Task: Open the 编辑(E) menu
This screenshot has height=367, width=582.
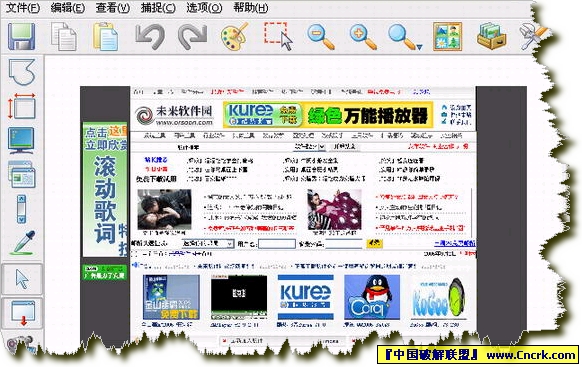Action: [68, 7]
